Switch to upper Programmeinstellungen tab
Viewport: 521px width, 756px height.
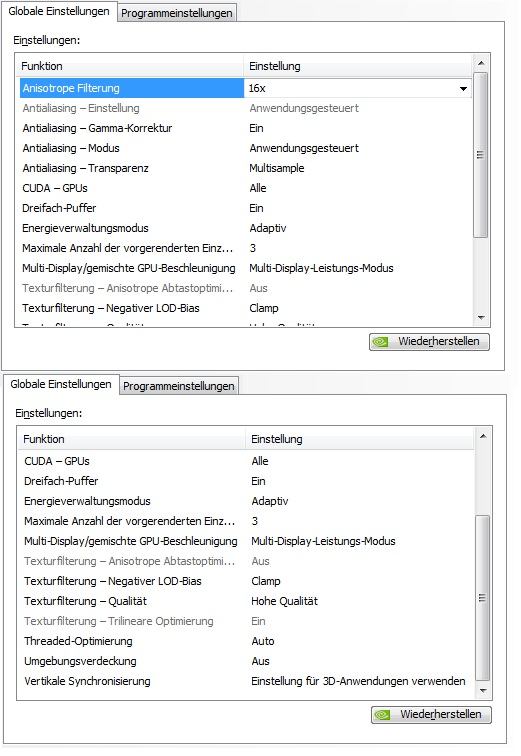click(176, 13)
